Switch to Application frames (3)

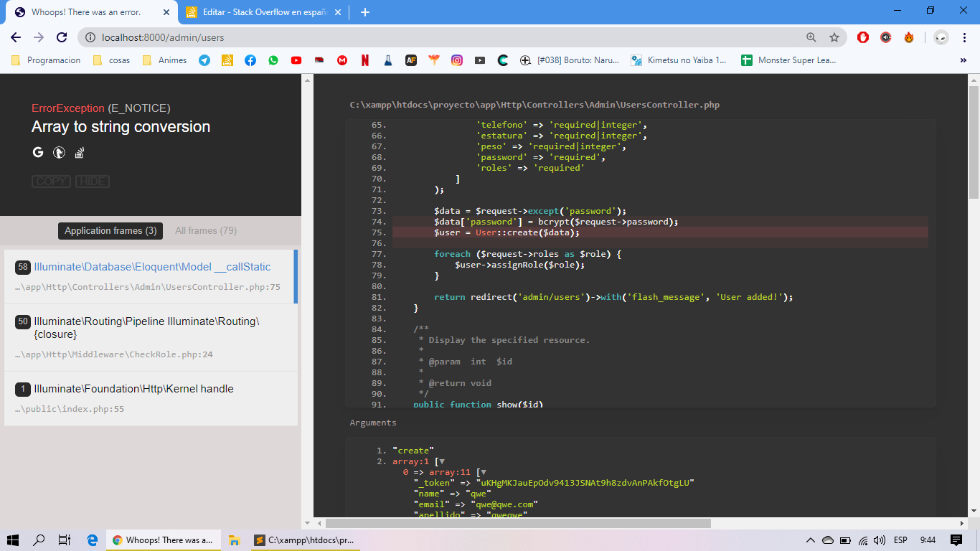click(x=110, y=230)
